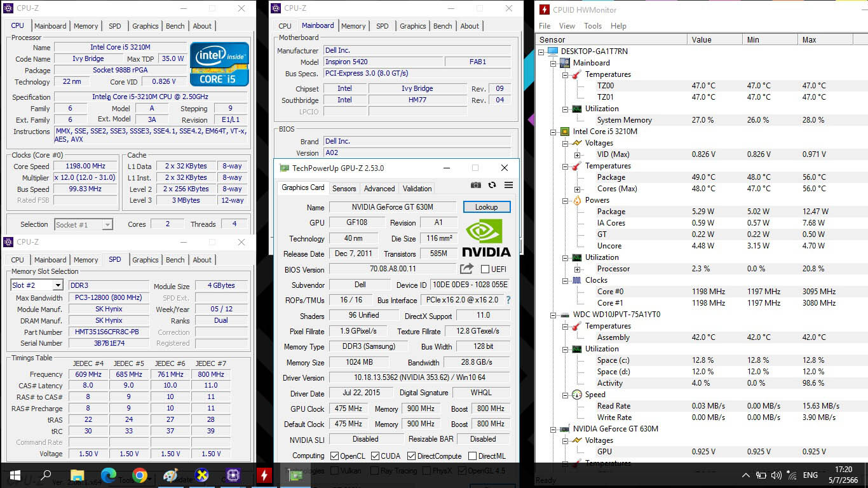This screenshot has height=488, width=868.
Task: Click the Wi-Fi network tray icon
Action: point(792,475)
